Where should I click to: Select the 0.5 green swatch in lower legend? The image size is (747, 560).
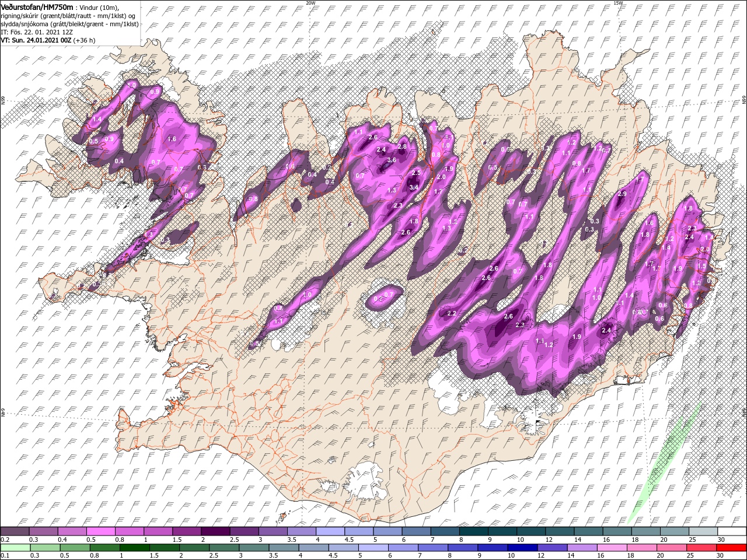coord(75,548)
